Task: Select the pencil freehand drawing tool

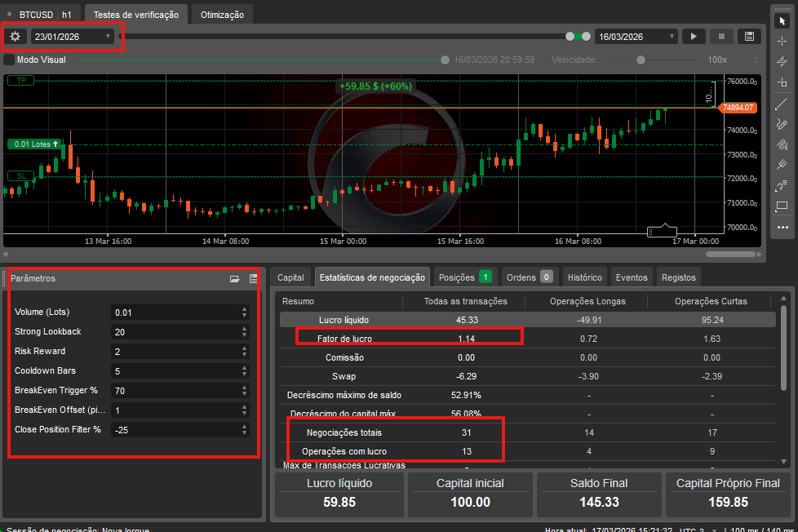Action: tap(782, 123)
